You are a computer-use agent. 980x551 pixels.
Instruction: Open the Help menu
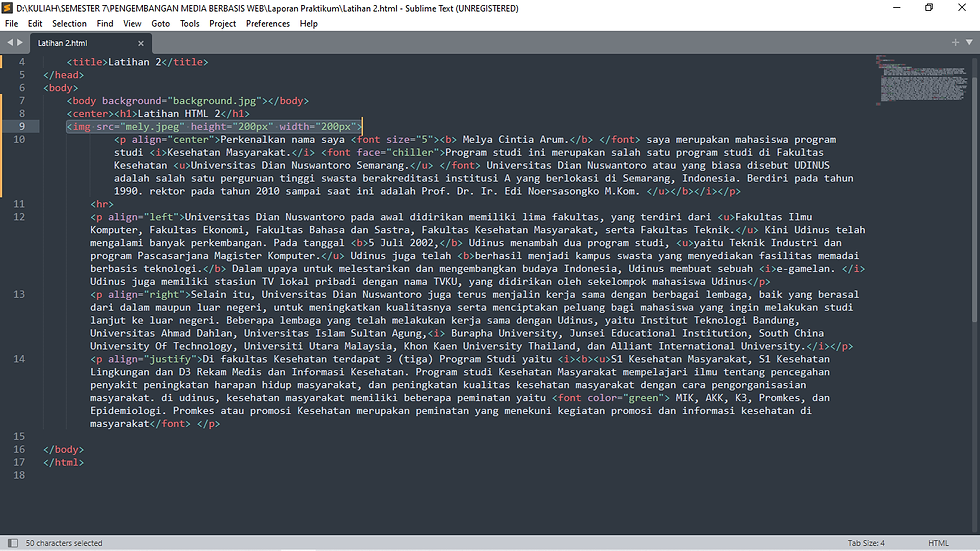[309, 24]
